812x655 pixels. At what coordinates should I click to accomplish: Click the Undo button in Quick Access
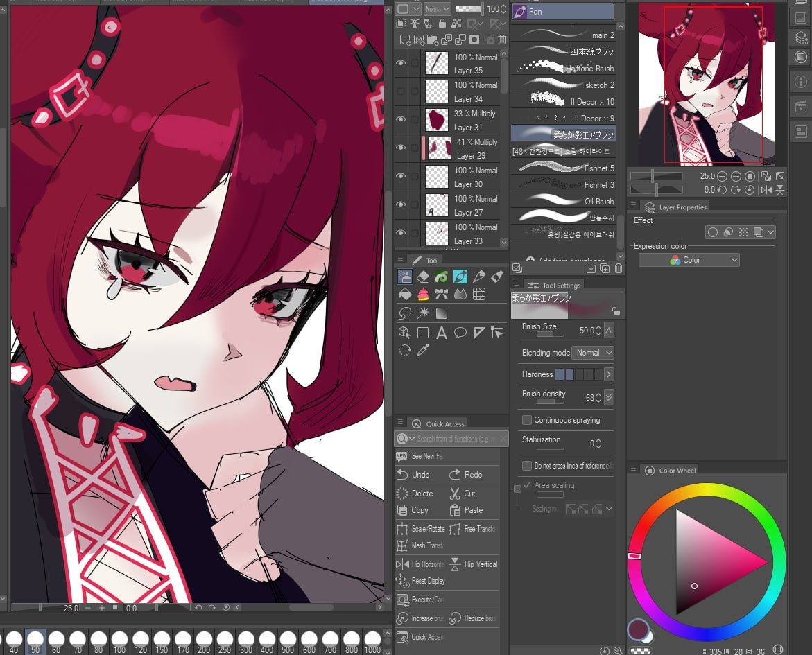click(413, 474)
